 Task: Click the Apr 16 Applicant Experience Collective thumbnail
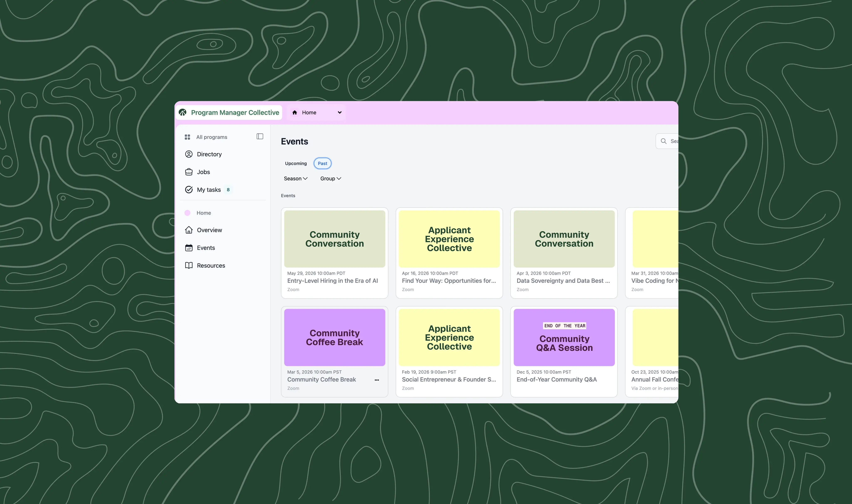pyautogui.click(x=449, y=239)
